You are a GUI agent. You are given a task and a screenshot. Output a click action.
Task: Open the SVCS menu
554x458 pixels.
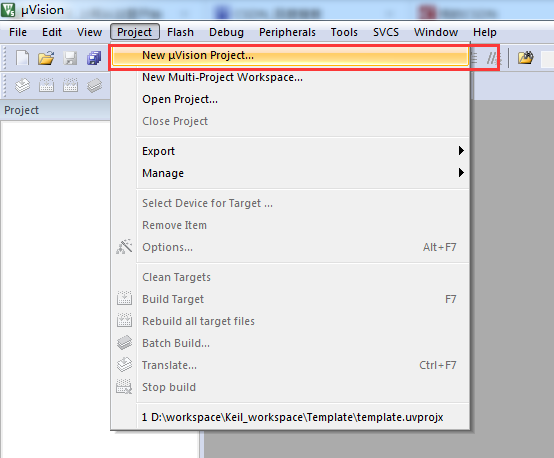coord(386,32)
